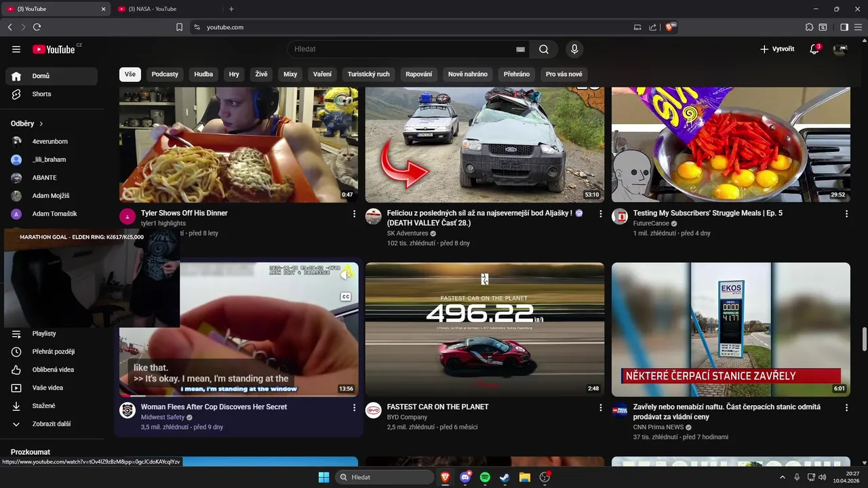This screenshot has width=868, height=488.
Task: Open the account avatar menu
Action: pyautogui.click(x=840, y=49)
